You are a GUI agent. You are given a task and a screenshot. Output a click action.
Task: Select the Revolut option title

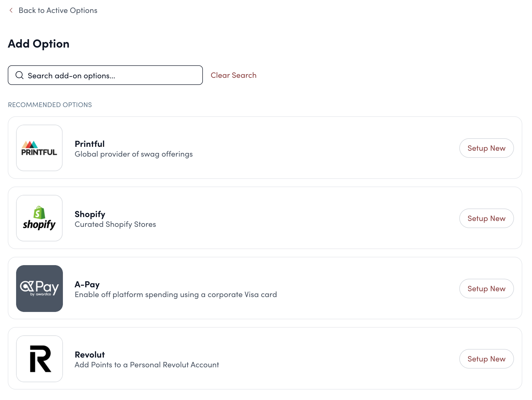click(90, 355)
